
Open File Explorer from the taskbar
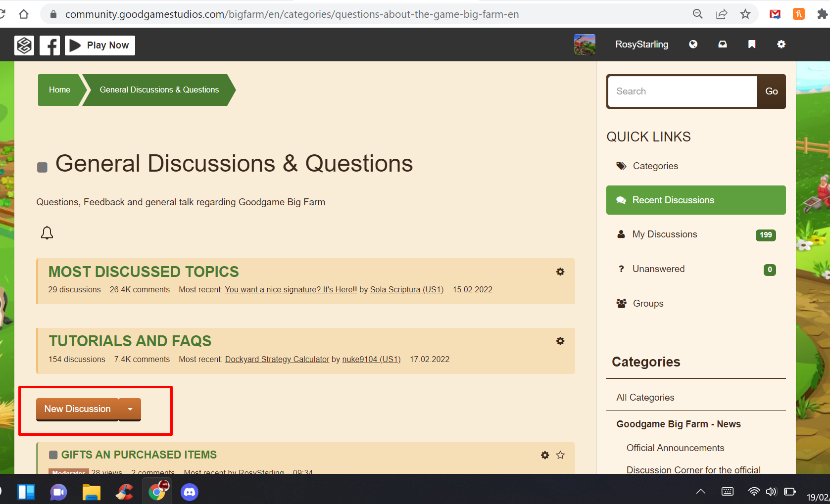[91, 492]
